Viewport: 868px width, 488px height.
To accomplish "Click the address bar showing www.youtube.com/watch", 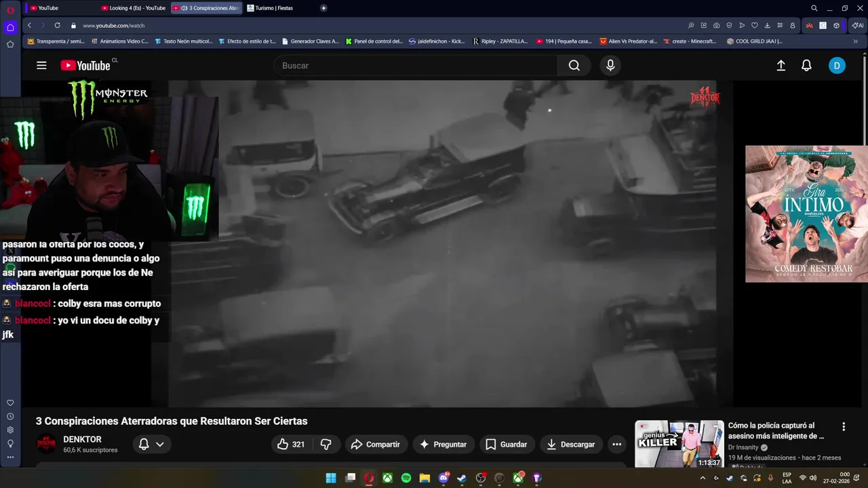I will click(113, 25).
